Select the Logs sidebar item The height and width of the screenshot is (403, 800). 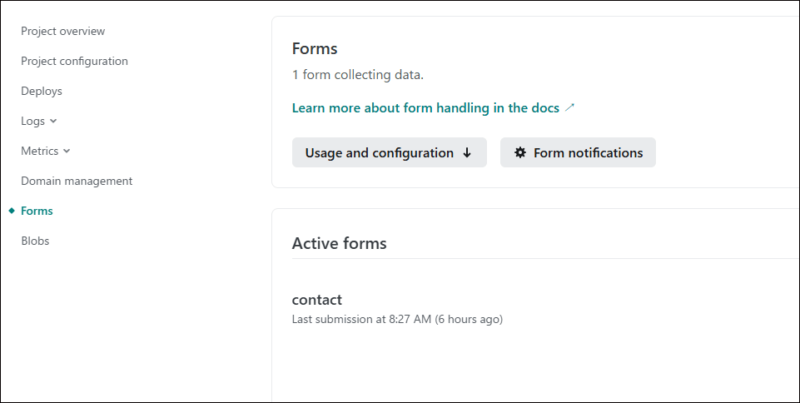point(33,121)
